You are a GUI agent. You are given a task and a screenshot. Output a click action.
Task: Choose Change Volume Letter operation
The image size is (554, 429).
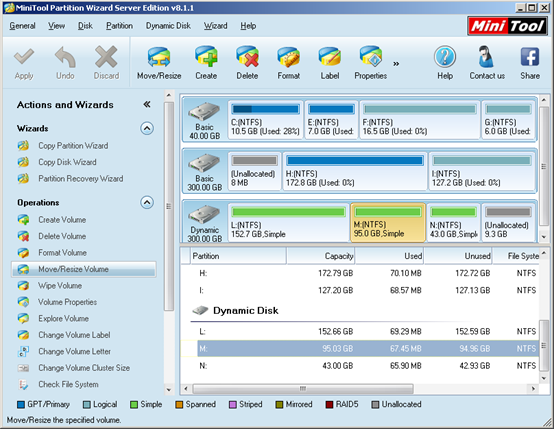[x=75, y=352]
